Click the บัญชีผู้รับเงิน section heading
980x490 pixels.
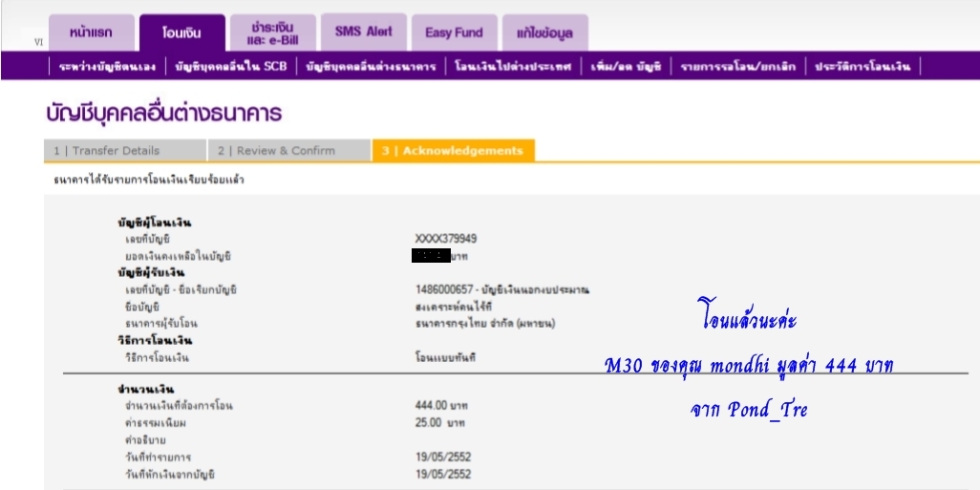151,273
